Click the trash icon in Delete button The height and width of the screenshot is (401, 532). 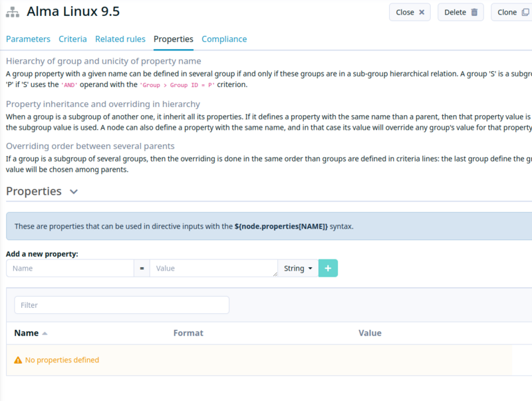tap(474, 12)
